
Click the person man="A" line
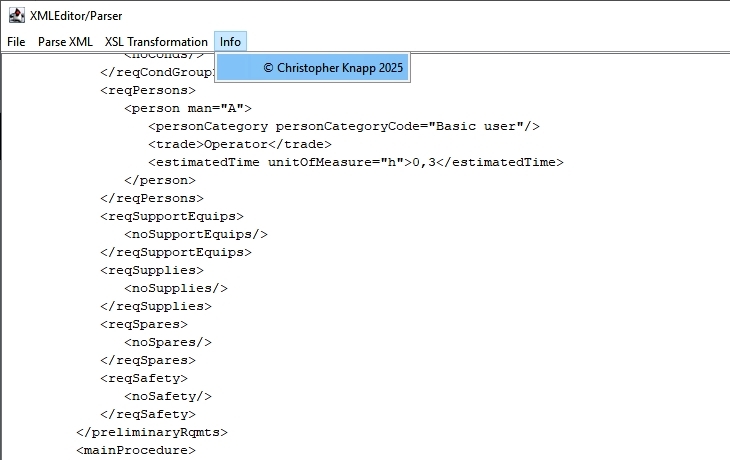(x=187, y=108)
